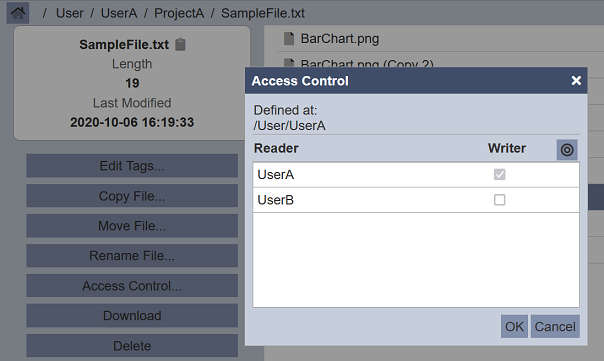Image resolution: width=604 pixels, height=361 pixels.
Task: Select the UserA reader row
Action: tap(416, 175)
